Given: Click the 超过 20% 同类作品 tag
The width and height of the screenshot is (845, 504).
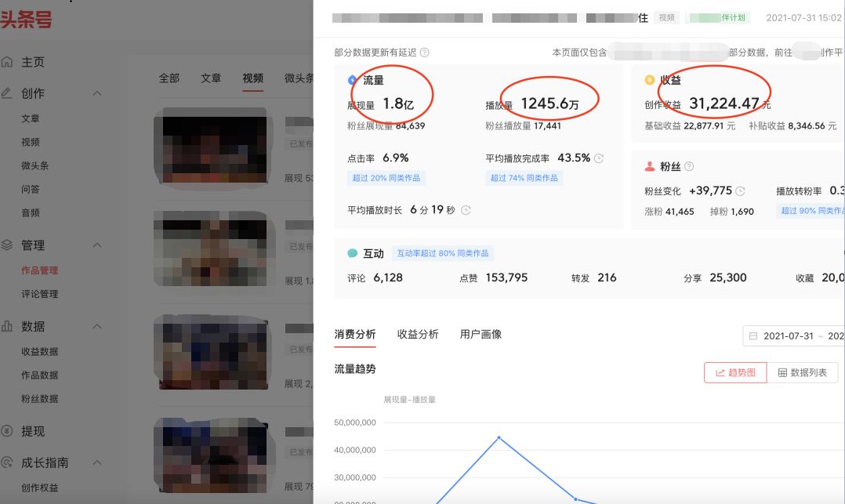Looking at the screenshot, I should coord(386,178).
